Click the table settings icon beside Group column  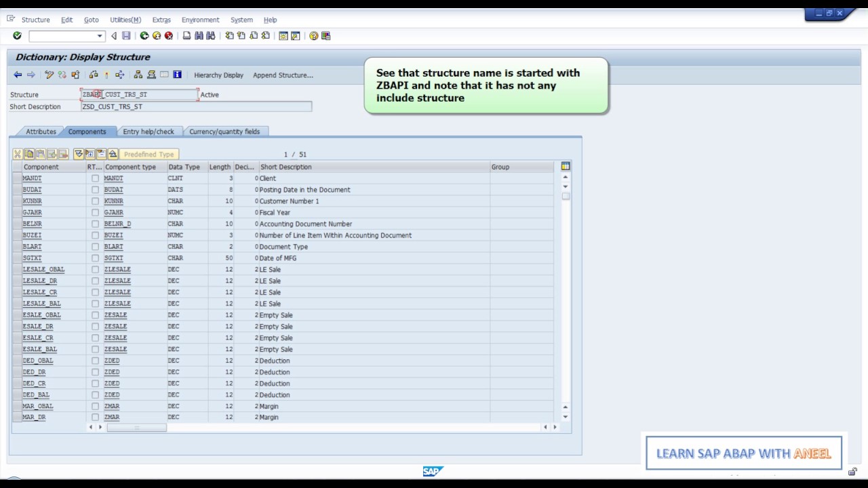pos(566,166)
